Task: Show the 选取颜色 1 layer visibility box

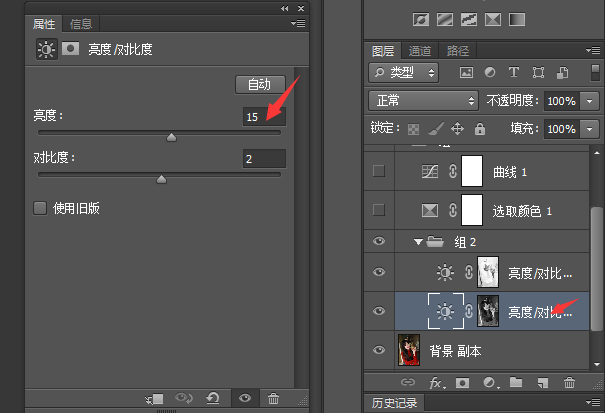Action: pyautogui.click(x=379, y=210)
